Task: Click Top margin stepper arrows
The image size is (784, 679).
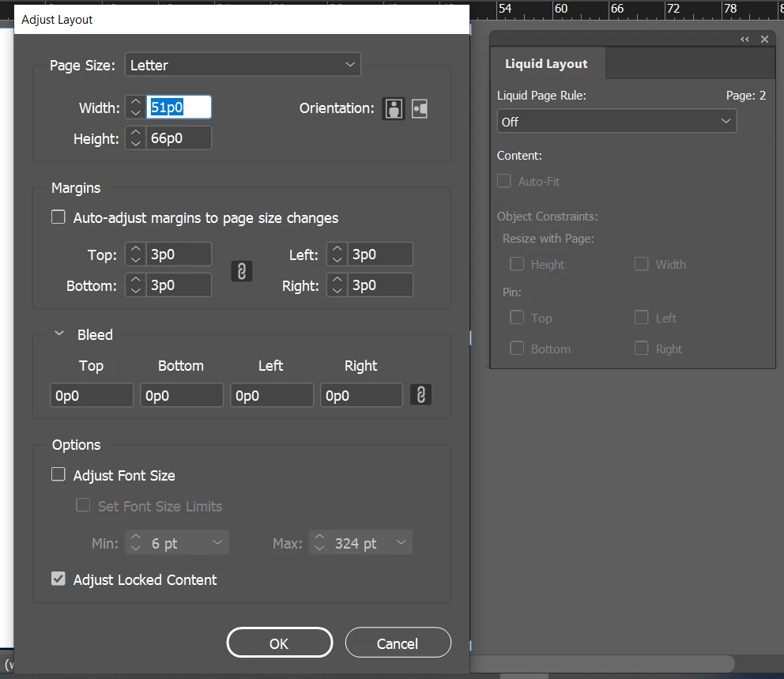Action: (x=135, y=254)
